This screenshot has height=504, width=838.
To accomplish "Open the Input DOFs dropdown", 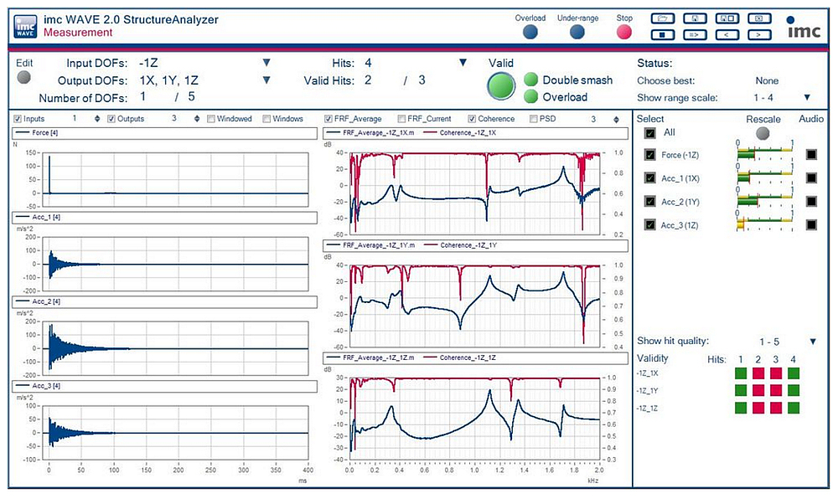I will pyautogui.click(x=266, y=63).
